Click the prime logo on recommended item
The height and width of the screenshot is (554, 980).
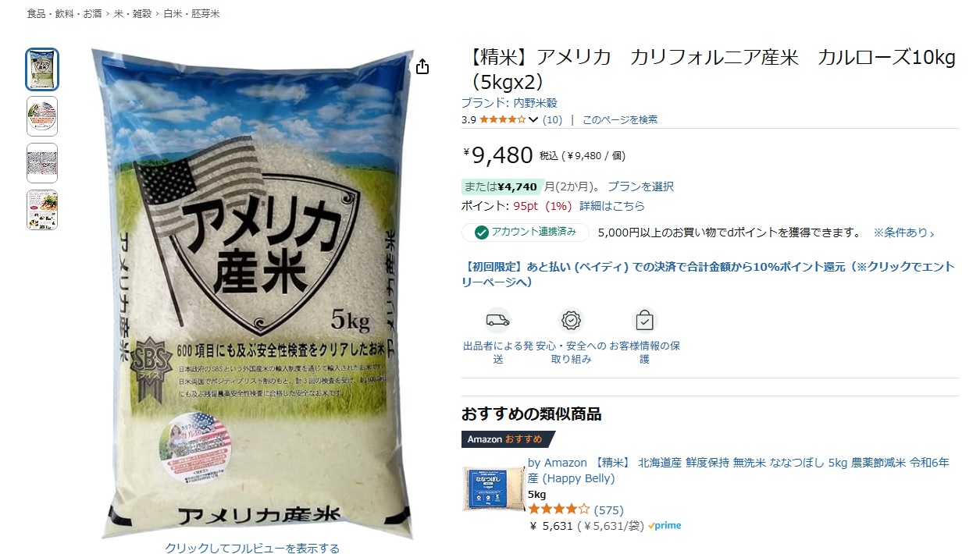[665, 526]
